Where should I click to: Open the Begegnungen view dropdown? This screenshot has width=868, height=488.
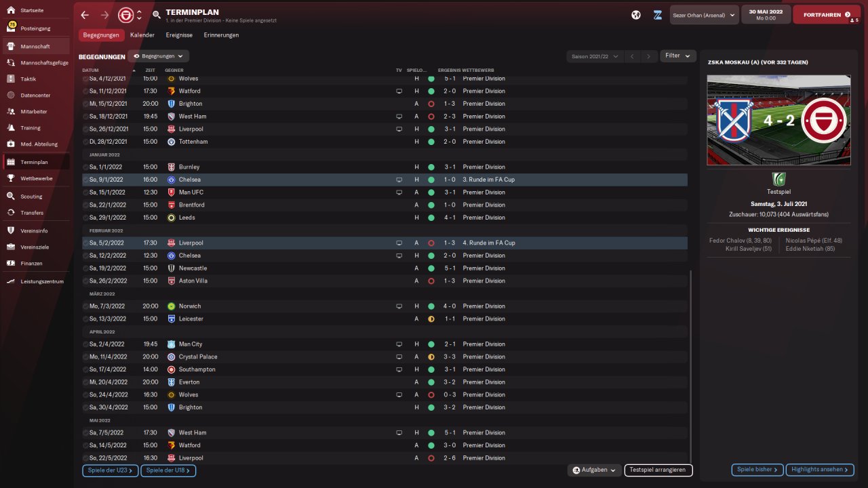[x=159, y=56]
